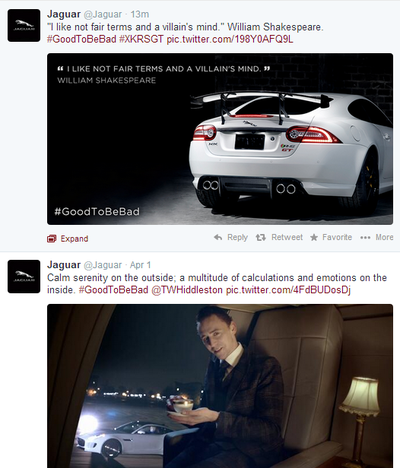
Task: Click the Favorite star icon
Action: tap(314, 237)
